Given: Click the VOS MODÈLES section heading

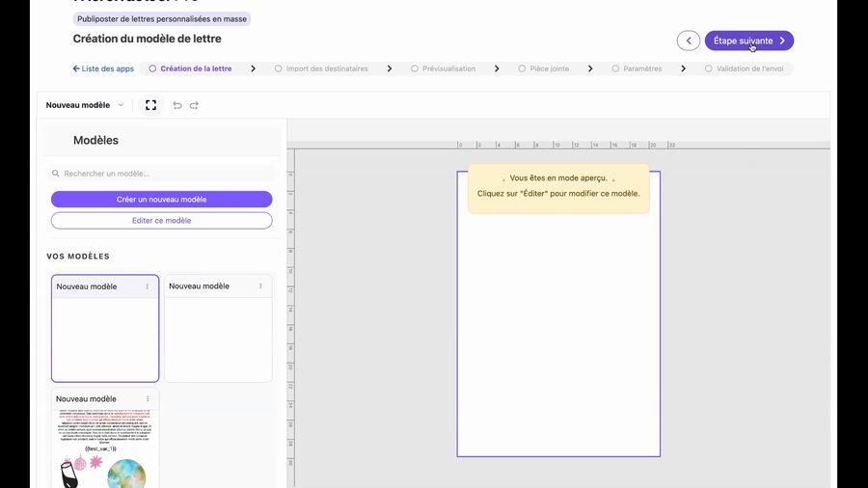Looking at the screenshot, I should pyautogui.click(x=78, y=257).
